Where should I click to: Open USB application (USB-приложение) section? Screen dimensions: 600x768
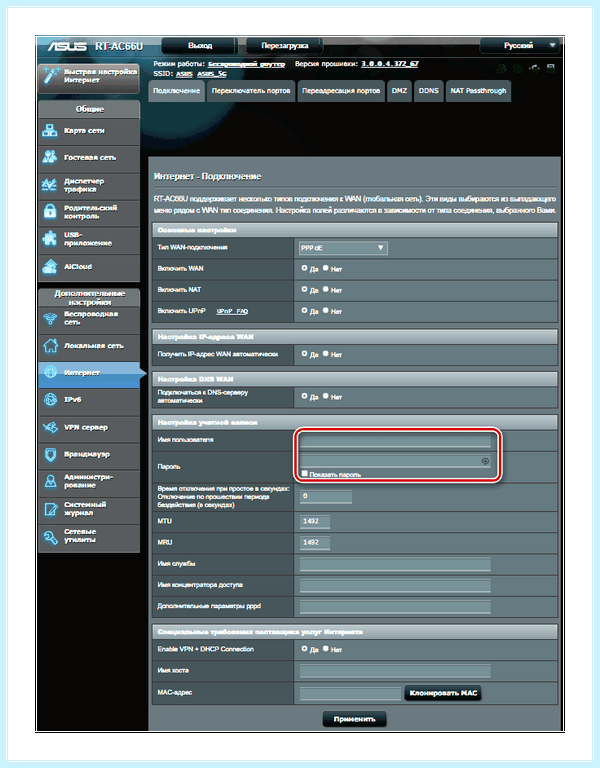pos(89,239)
